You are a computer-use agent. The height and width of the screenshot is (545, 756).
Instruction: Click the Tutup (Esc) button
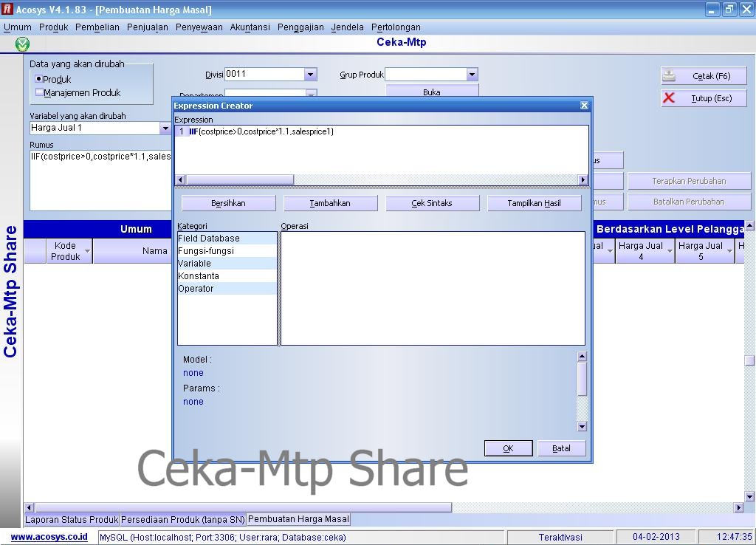[704, 98]
